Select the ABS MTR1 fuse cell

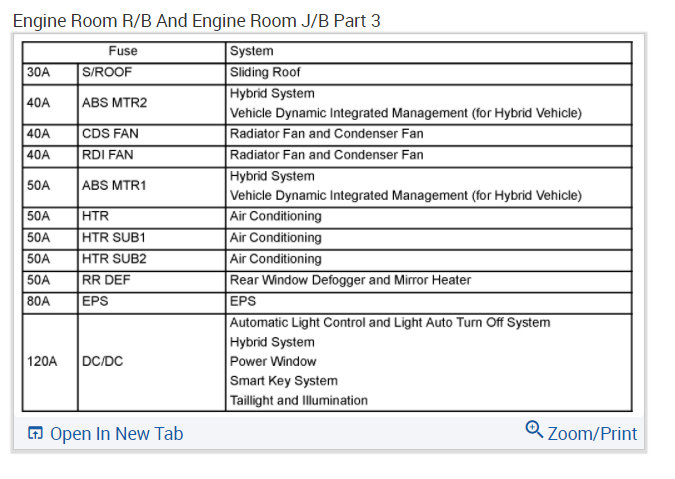114,186
